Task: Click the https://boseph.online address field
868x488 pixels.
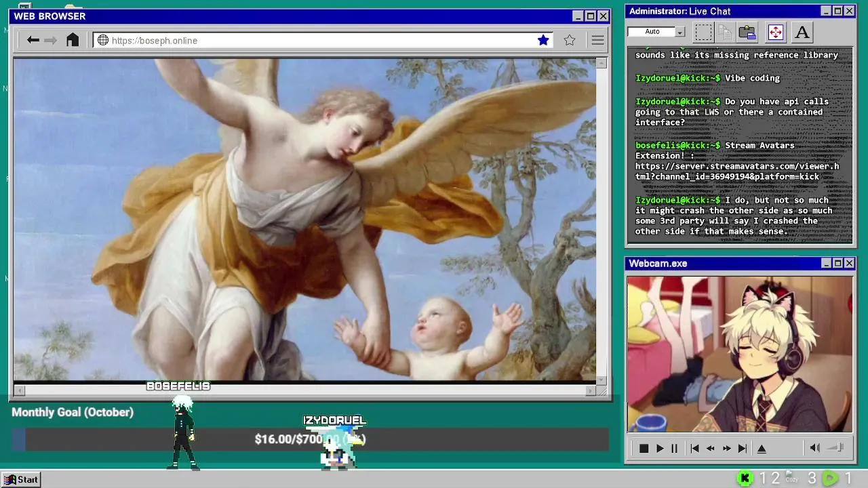Action: pos(323,40)
